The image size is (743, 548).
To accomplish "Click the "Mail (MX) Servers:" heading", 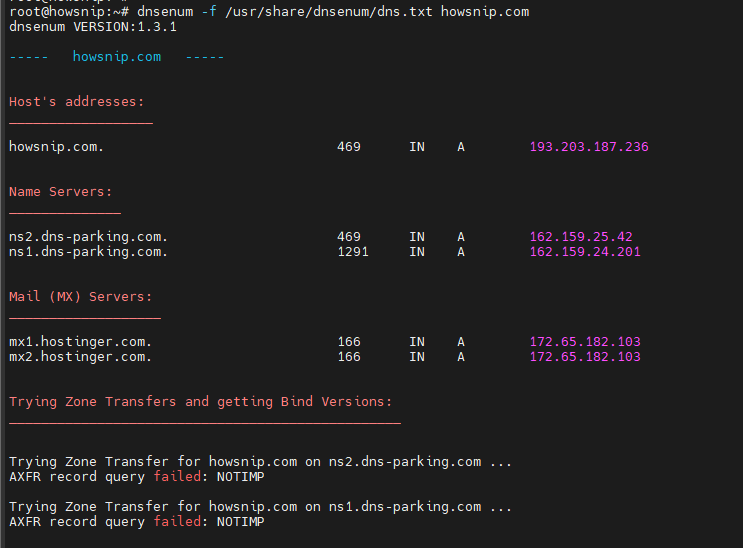I will click(81, 297).
